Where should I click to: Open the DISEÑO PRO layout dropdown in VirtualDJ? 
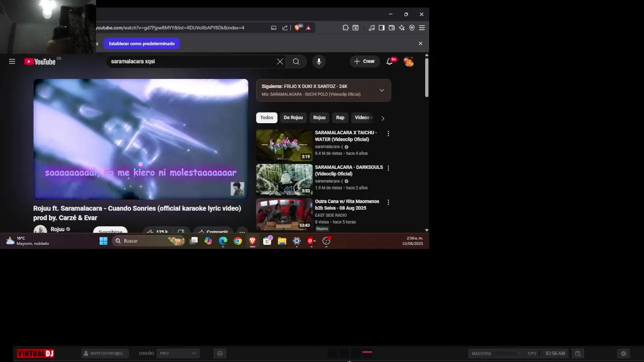pos(178,353)
